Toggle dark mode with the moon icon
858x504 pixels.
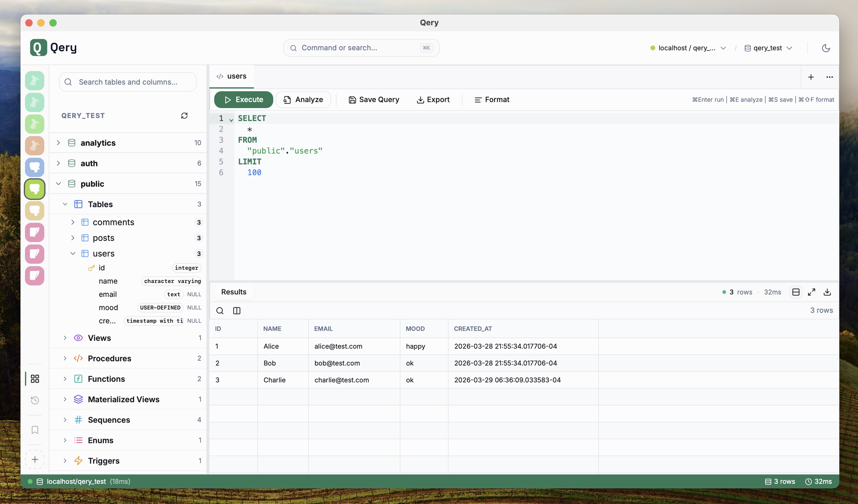(x=826, y=48)
